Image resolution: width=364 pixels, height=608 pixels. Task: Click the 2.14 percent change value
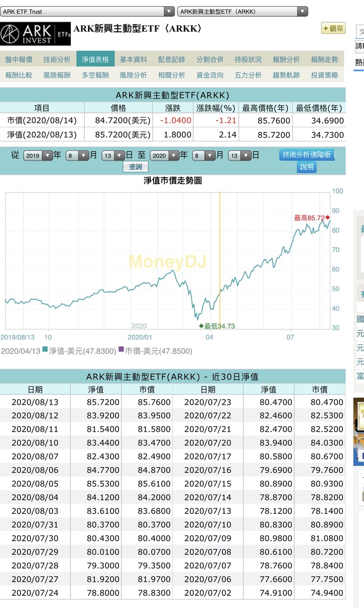click(x=228, y=135)
